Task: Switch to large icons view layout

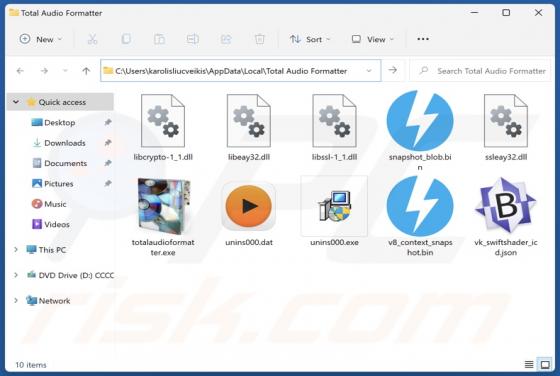Action: 545,364
